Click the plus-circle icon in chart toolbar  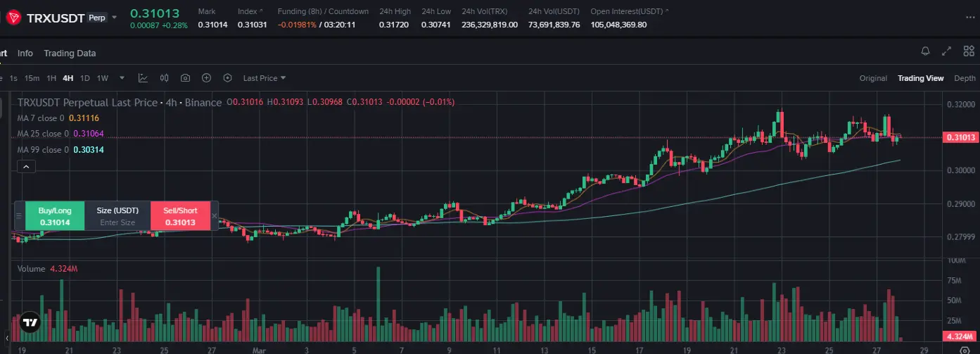point(206,78)
